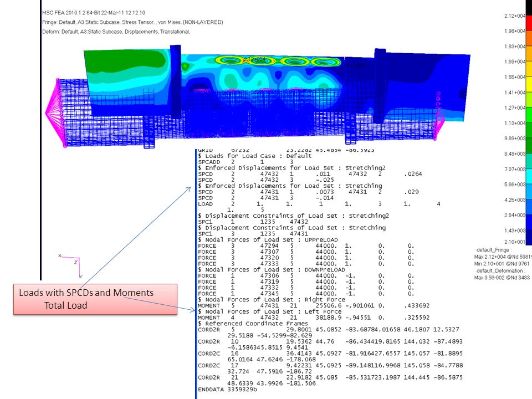The image size is (532, 399).
Task: Select the 'Deform: Default, A3:Static Subcase' title line
Action: click(116, 32)
